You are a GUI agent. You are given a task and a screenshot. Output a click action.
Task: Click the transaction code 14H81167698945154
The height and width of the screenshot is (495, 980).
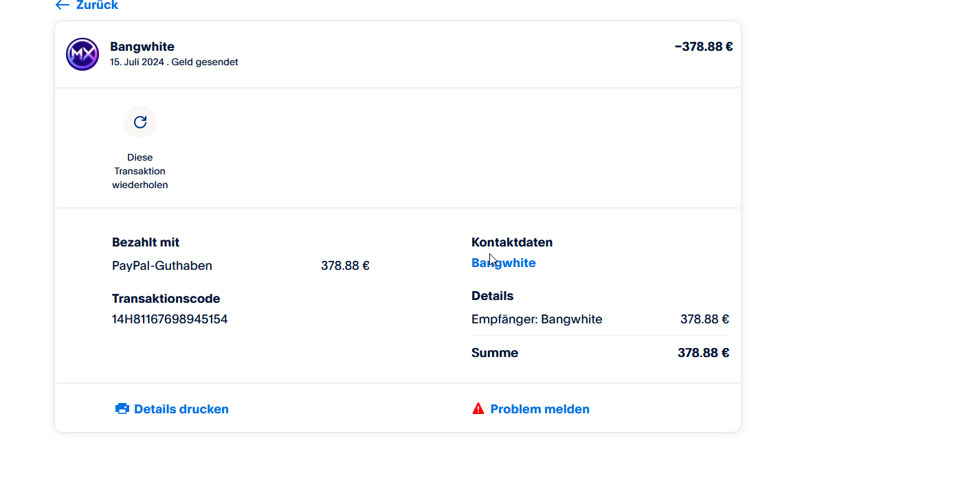click(170, 319)
